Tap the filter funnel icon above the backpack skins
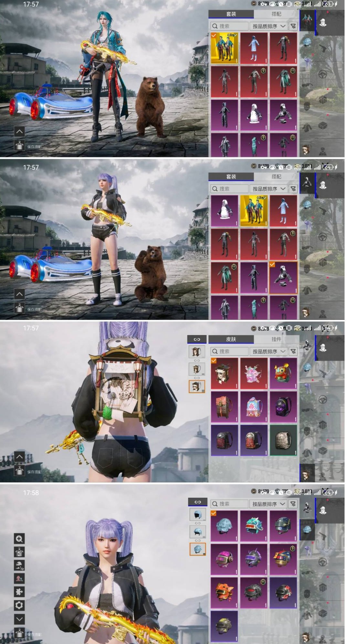Viewport: 347px width, 644px height. 293,351
